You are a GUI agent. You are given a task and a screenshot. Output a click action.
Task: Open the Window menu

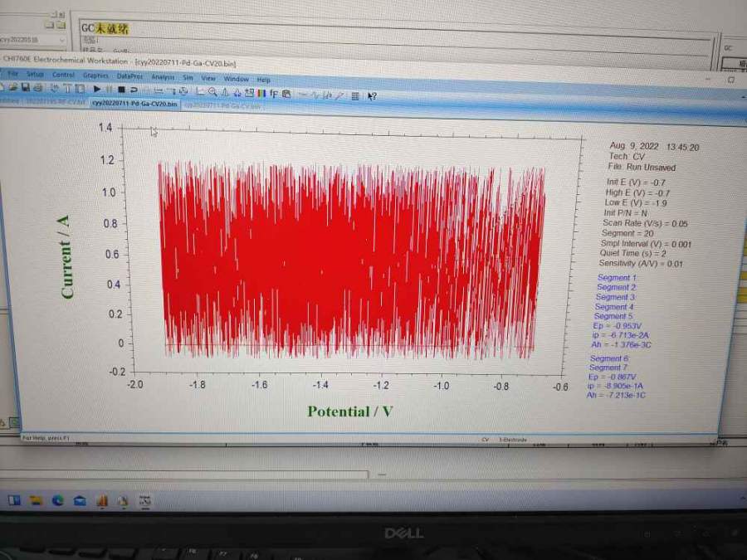point(236,79)
